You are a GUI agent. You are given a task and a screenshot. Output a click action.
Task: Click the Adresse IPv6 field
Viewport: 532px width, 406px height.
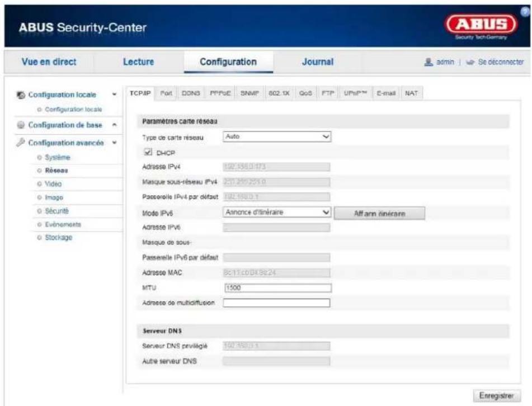tap(276, 227)
